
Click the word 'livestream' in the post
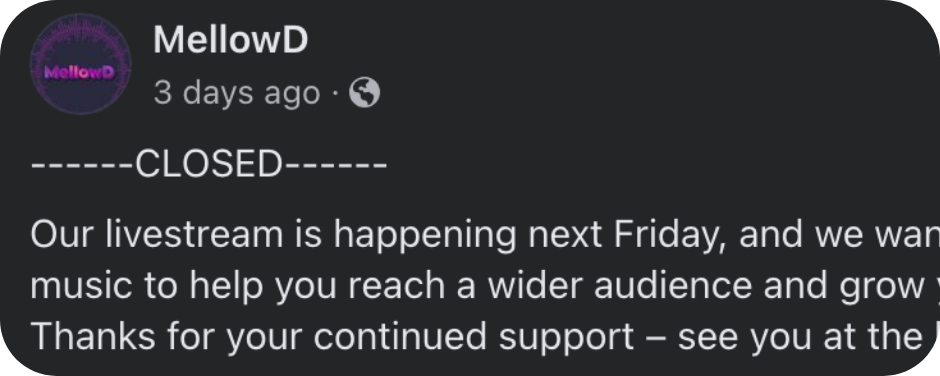coord(194,234)
